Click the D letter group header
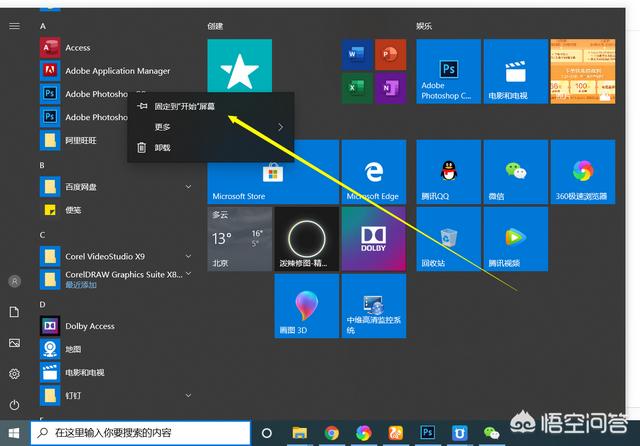The image size is (640, 446). (42, 305)
